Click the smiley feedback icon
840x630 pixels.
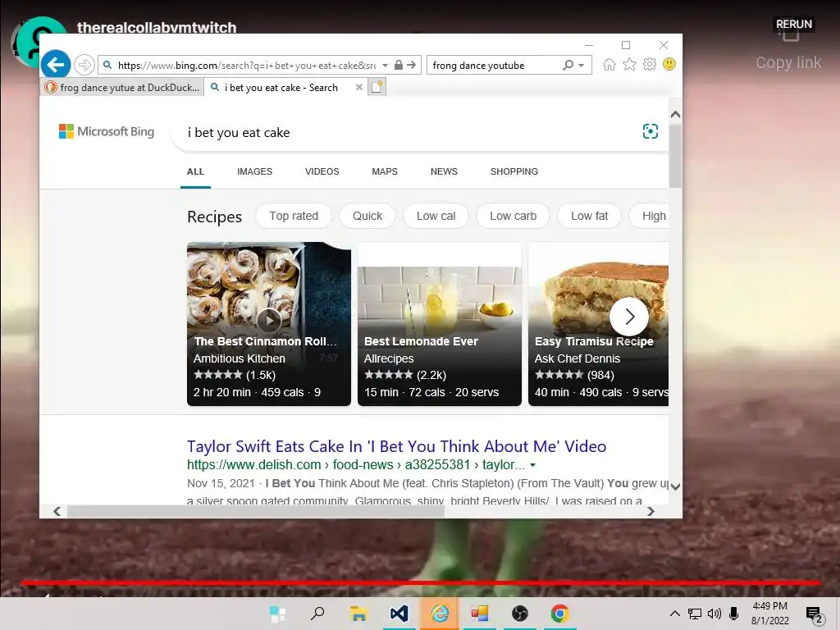669,64
